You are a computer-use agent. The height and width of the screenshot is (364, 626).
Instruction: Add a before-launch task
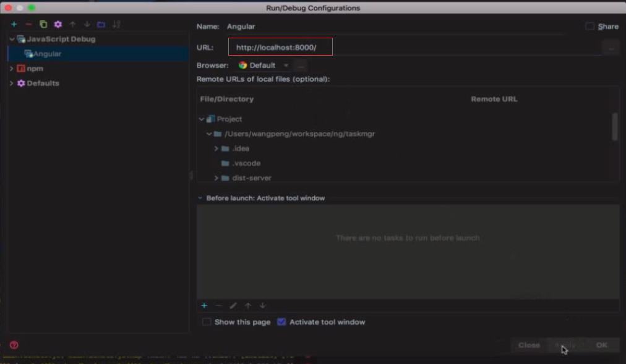pyautogui.click(x=204, y=306)
